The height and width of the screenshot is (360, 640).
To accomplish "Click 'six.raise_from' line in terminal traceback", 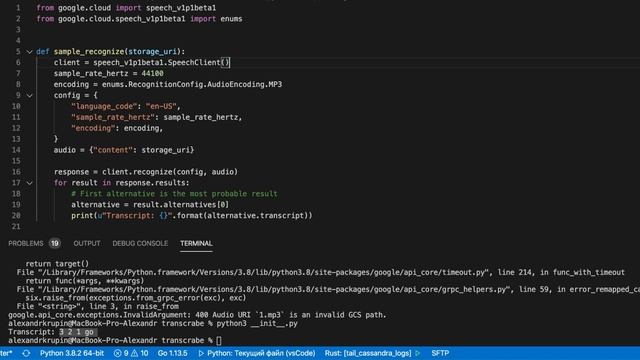I will (136, 298).
